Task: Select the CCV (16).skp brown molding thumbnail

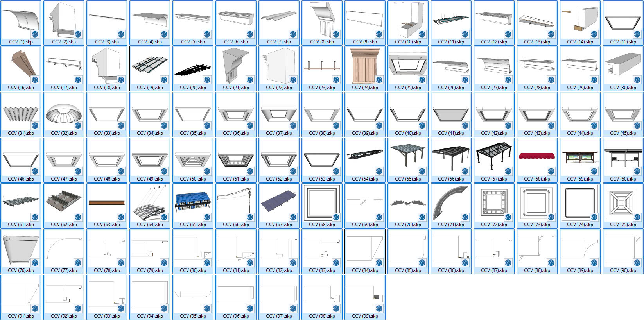Action: tap(21, 65)
